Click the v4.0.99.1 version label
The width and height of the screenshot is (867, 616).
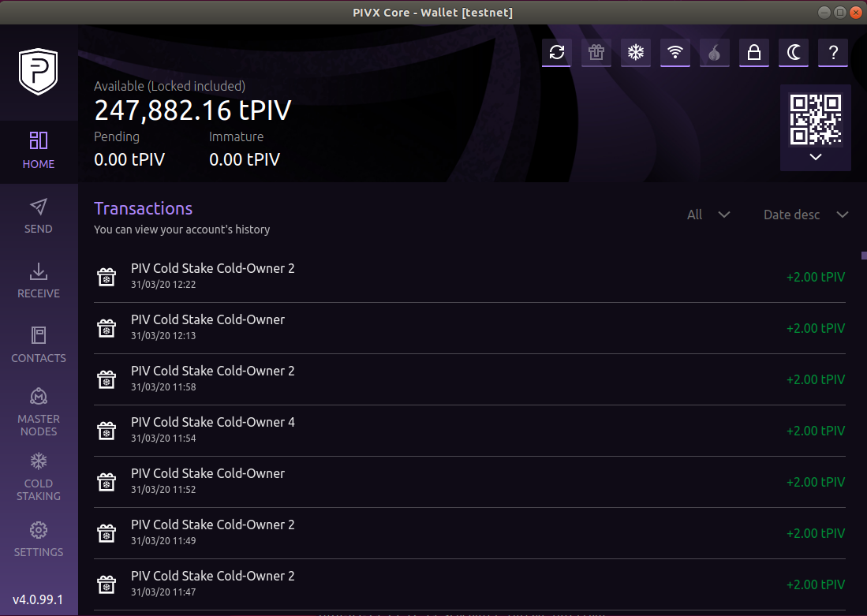coord(38,599)
